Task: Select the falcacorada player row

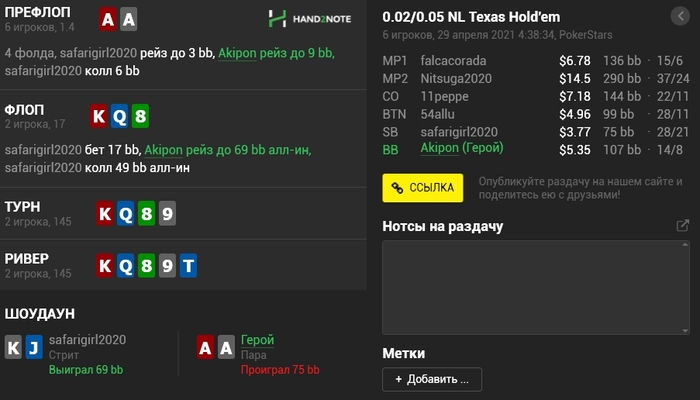Action: [535, 62]
